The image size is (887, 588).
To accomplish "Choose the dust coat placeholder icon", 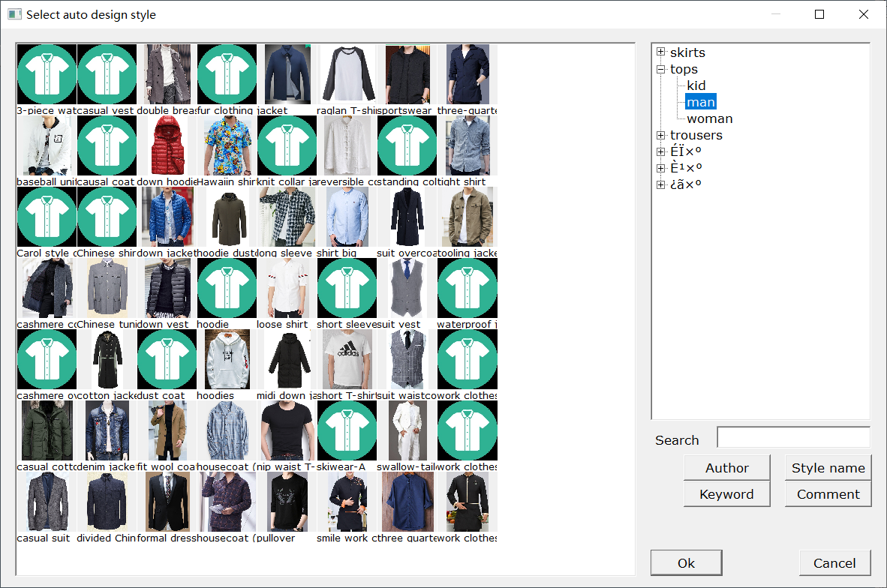I will point(167,359).
